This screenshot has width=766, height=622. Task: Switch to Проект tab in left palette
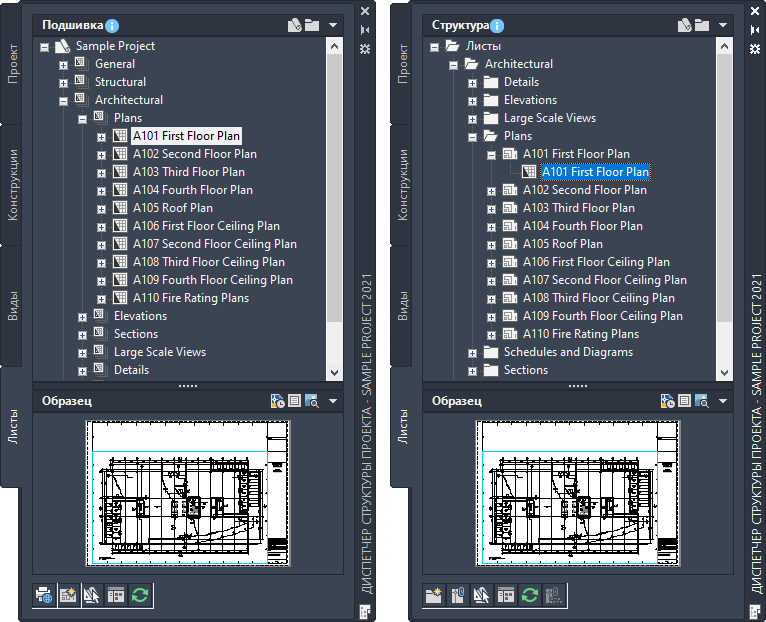13,64
